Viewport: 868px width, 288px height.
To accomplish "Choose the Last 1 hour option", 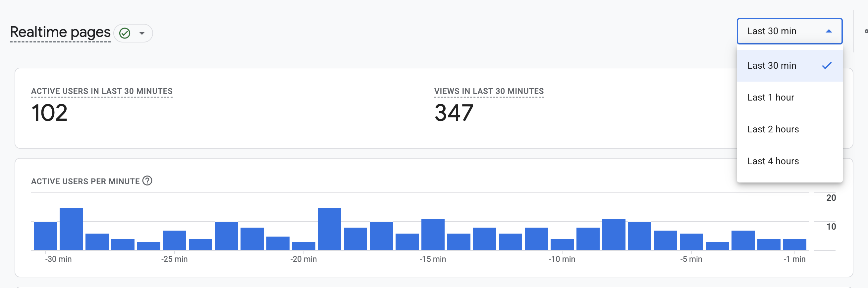I will (x=789, y=97).
